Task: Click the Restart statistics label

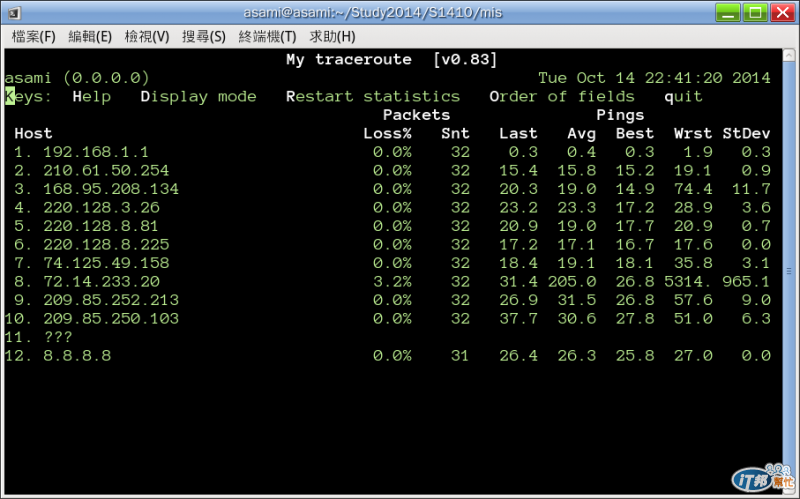Action: point(373,96)
